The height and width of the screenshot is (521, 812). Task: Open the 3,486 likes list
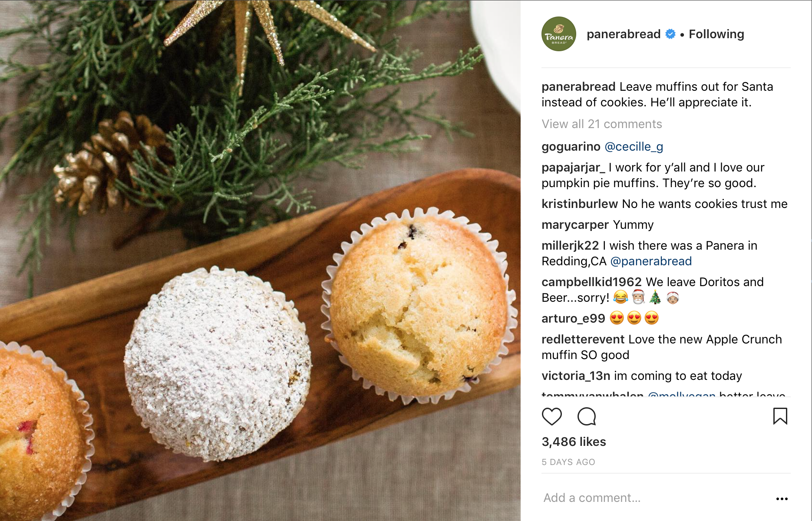(574, 442)
